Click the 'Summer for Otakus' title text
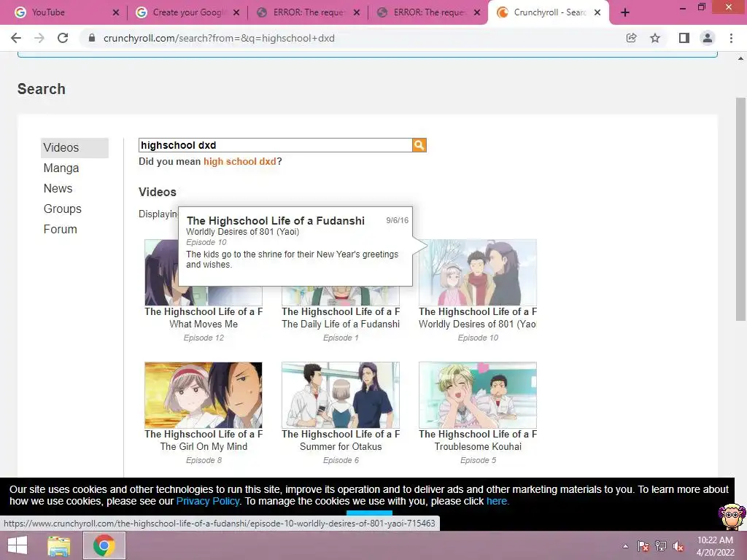747x560 pixels. tap(341, 447)
